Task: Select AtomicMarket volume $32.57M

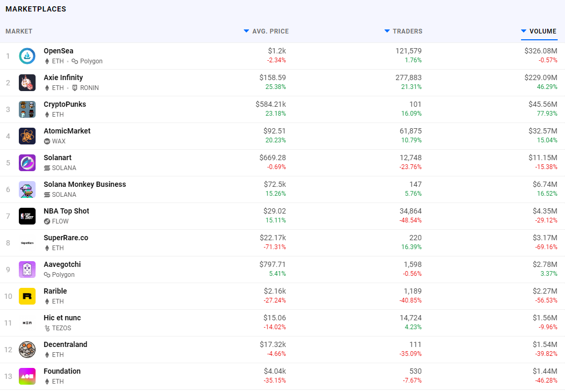Action: (x=543, y=131)
